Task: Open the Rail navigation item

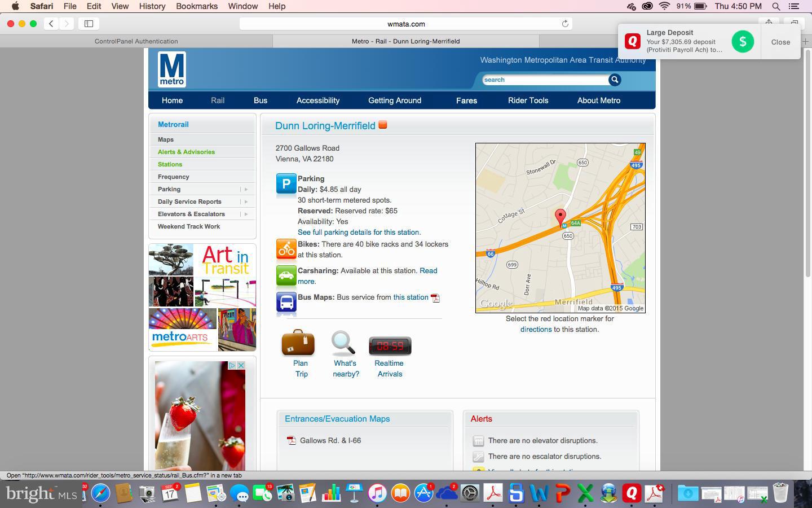Action: coord(218,100)
